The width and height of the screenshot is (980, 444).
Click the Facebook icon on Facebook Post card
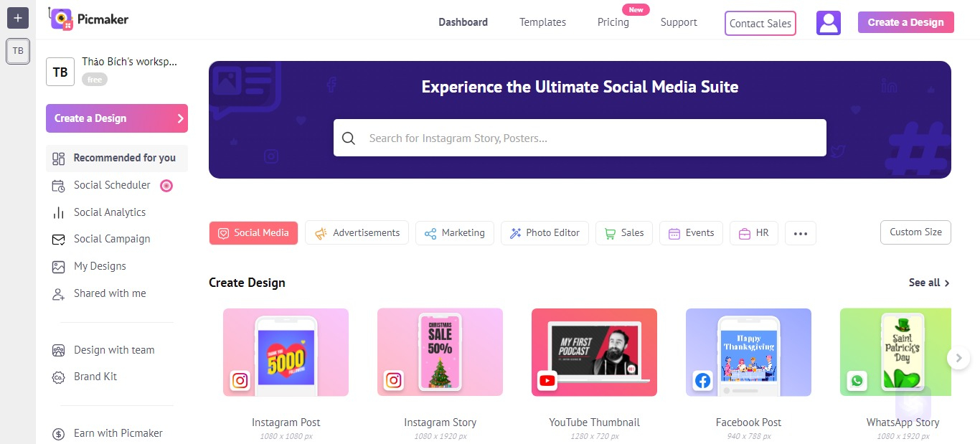coord(702,380)
